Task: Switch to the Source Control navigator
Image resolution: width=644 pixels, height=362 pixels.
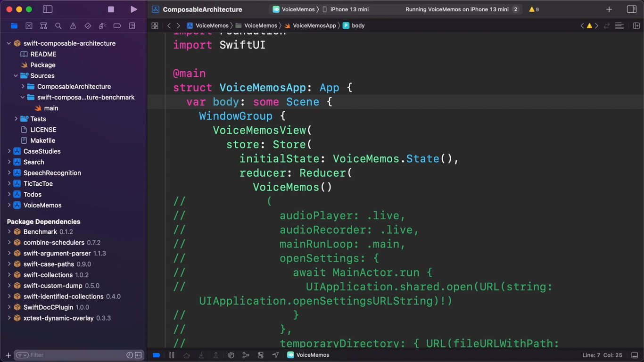Action: (x=29, y=26)
